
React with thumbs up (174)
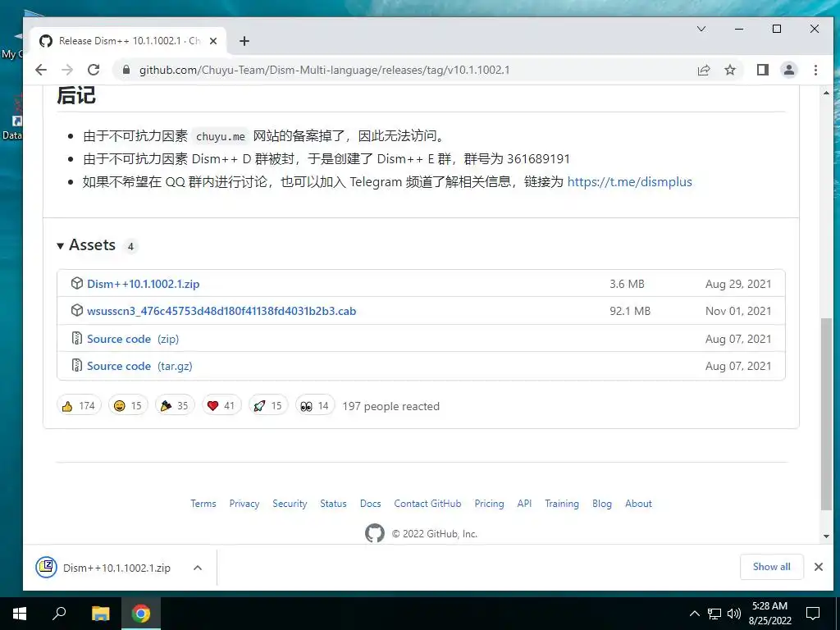79,405
